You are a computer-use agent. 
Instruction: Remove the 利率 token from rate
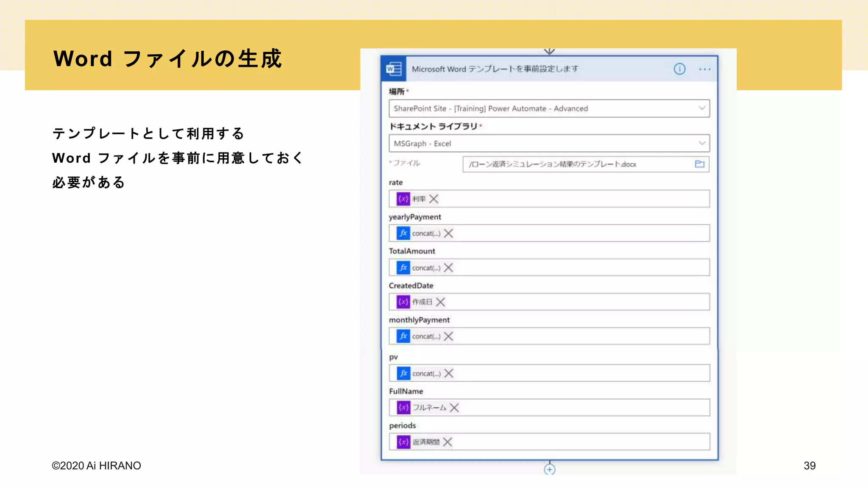pyautogui.click(x=434, y=199)
